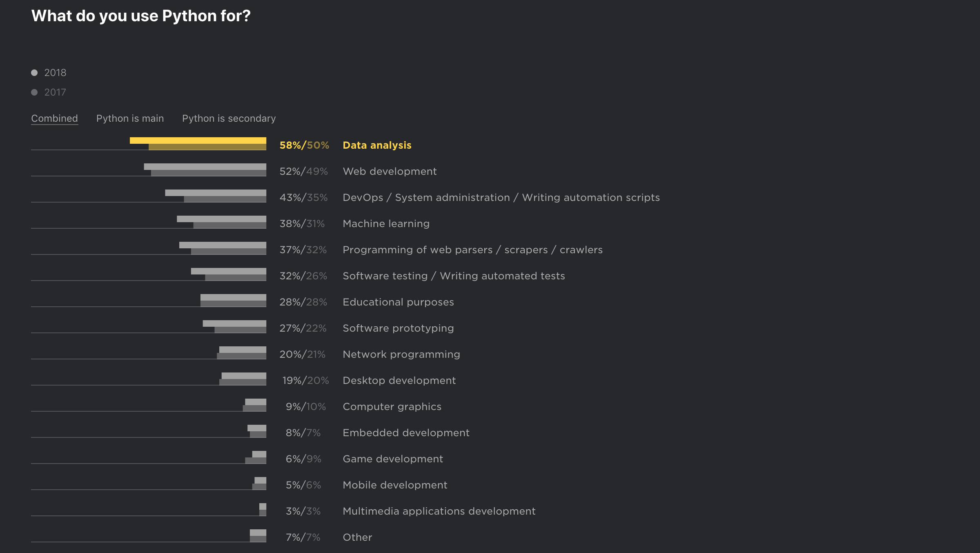Click the Web development label
This screenshot has width=980, height=553.
(x=390, y=172)
